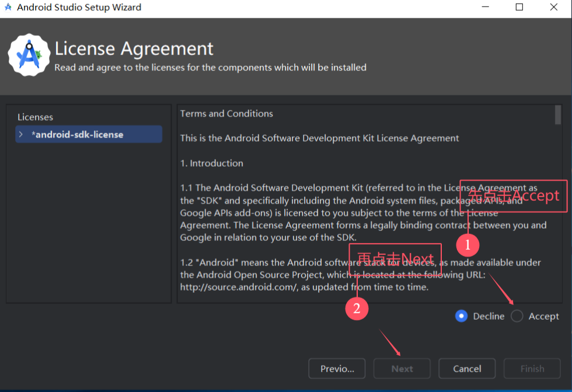Click the Next button
The width and height of the screenshot is (572, 392).
pyautogui.click(x=402, y=368)
